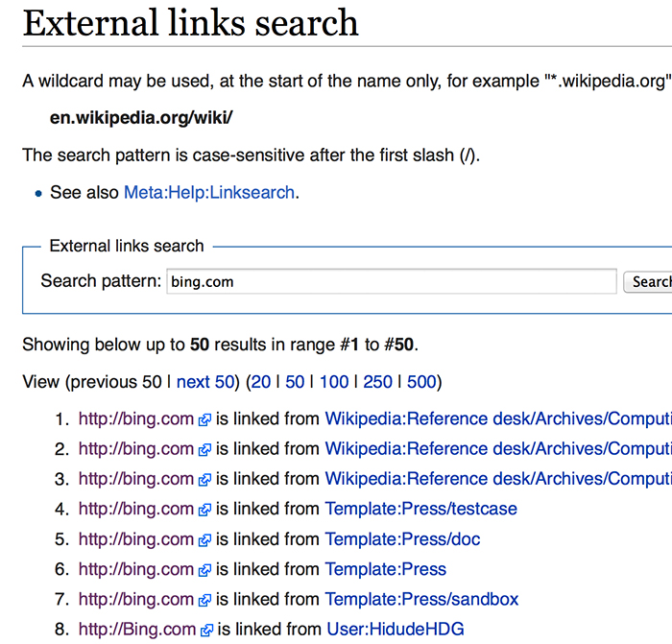Open the Meta:Help:Linksearch link
The image size is (672, 644).
pyautogui.click(x=209, y=192)
